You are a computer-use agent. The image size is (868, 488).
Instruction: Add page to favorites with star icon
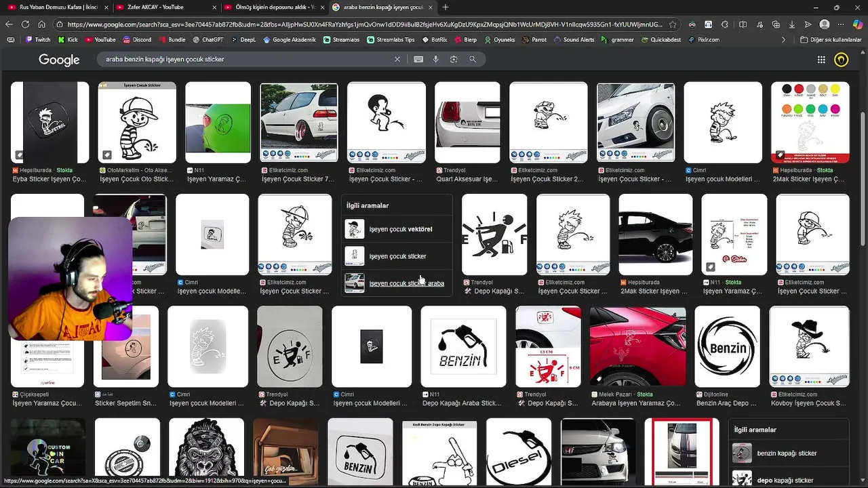click(x=673, y=24)
